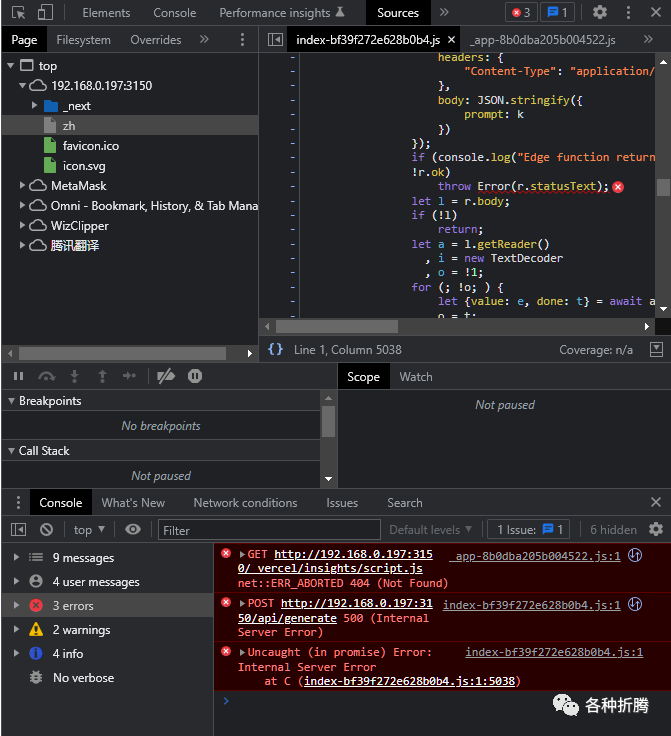
Task: Open the Default levels dropdown
Action: pyautogui.click(x=430, y=530)
